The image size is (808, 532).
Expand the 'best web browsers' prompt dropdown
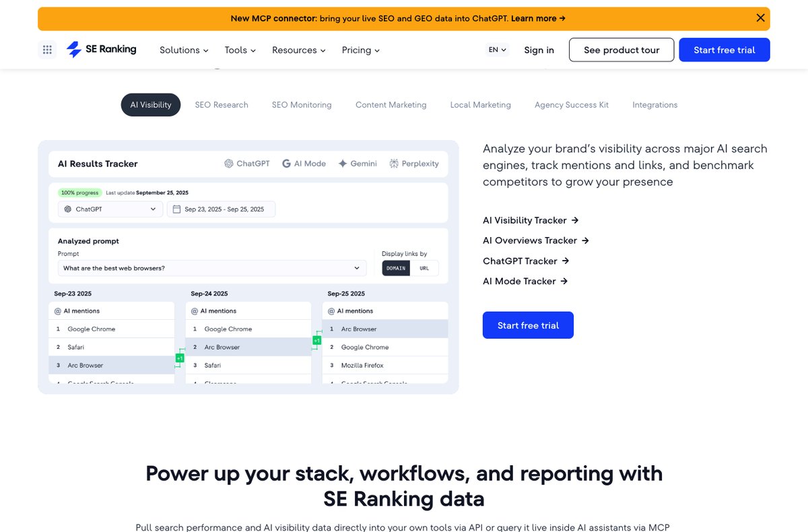212,268
